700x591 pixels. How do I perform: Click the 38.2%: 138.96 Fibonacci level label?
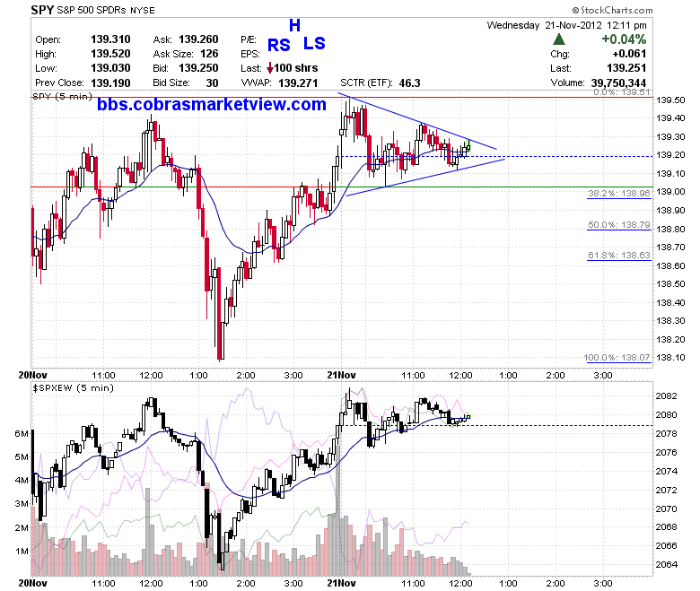[x=618, y=193]
